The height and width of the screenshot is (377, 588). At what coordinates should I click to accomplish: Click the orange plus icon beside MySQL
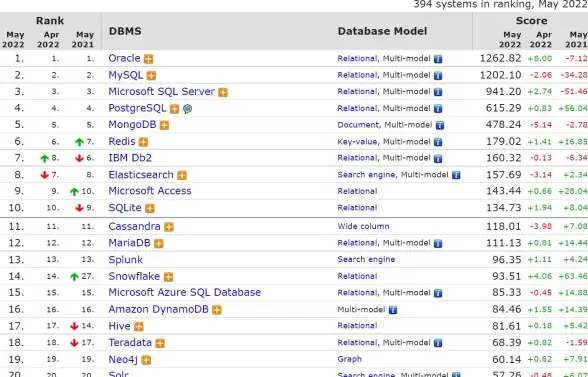click(151, 76)
